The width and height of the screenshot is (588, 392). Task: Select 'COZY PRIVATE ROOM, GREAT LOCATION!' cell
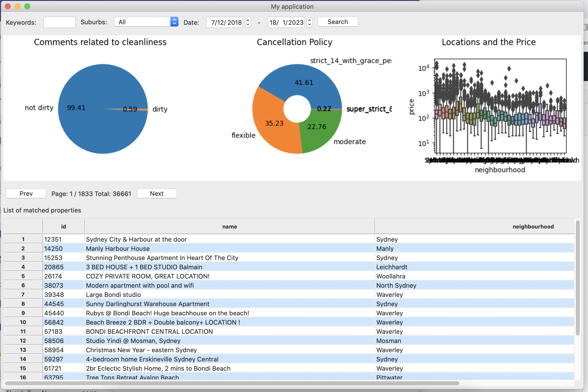229,276
